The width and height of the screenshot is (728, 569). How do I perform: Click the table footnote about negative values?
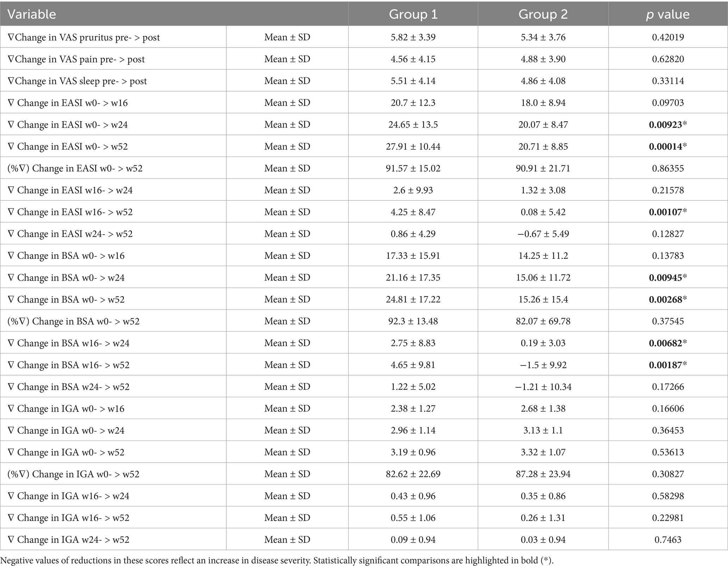coord(277,561)
